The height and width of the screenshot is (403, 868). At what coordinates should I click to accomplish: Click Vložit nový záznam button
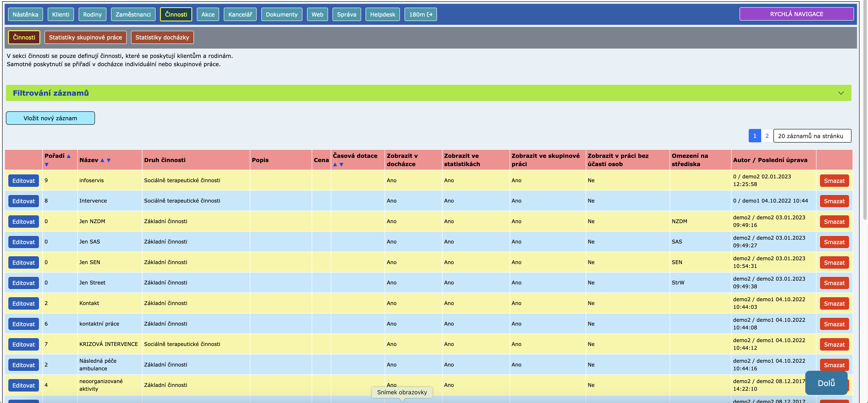click(x=50, y=118)
